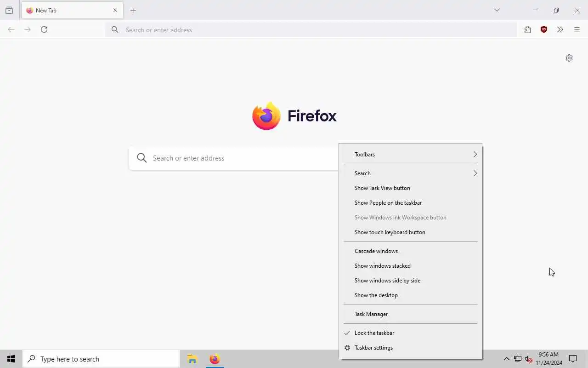Show hidden system tray icons
Image resolution: width=588 pixels, height=368 pixels.
506,359
